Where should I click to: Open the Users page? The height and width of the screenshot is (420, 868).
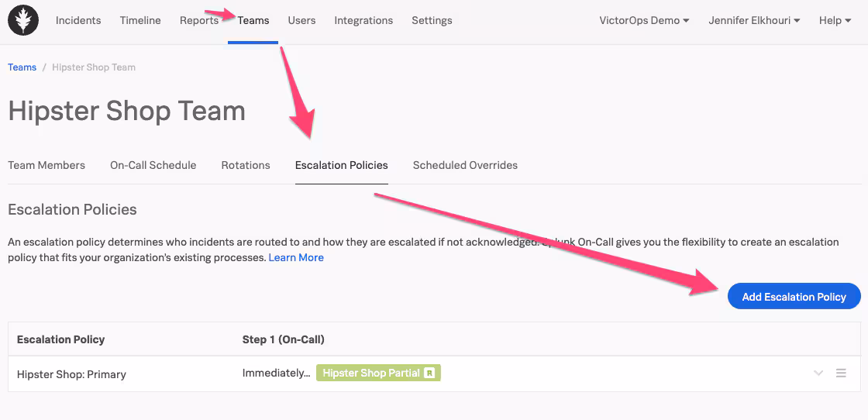301,21
